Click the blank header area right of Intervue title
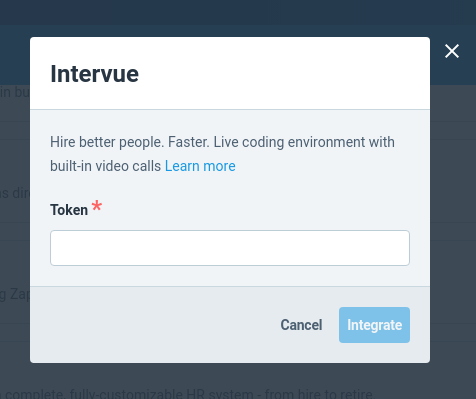This screenshot has height=399, width=476. (x=283, y=74)
